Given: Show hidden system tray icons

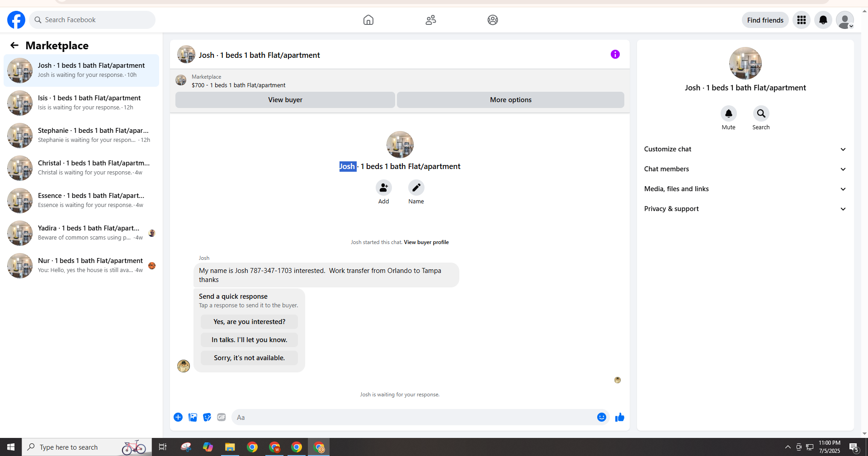Looking at the screenshot, I should click(x=788, y=447).
